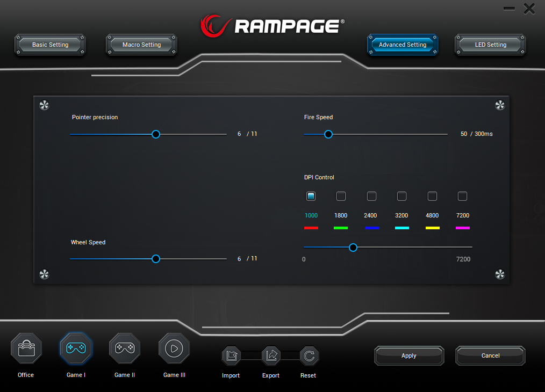Pick the yellow swatch under 4800 DPI
The image size is (545, 392).
coord(433,228)
